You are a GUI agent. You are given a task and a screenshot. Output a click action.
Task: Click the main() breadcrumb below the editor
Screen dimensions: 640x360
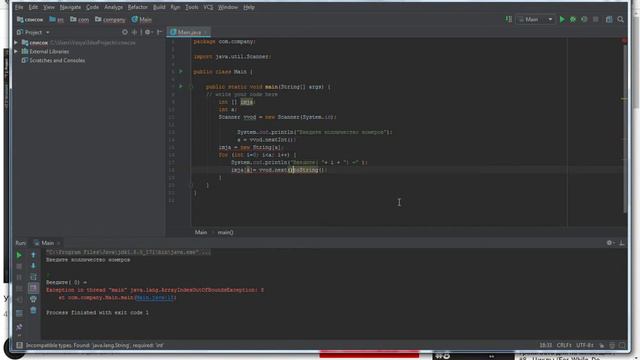[x=225, y=232]
